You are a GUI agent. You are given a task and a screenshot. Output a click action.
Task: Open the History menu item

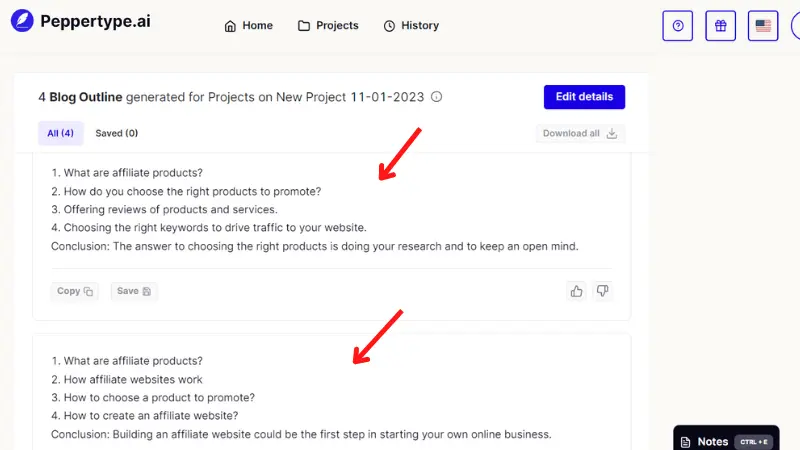click(411, 26)
